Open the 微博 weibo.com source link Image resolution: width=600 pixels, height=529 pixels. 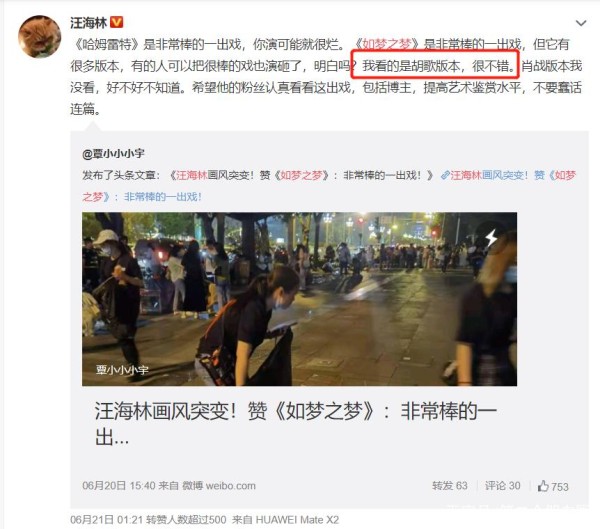(x=218, y=486)
